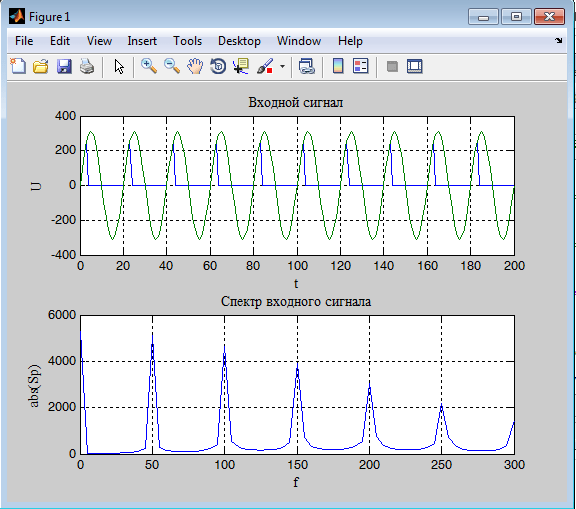Activate the Zoom In magnifier tool
The image size is (576, 509).
point(149,66)
